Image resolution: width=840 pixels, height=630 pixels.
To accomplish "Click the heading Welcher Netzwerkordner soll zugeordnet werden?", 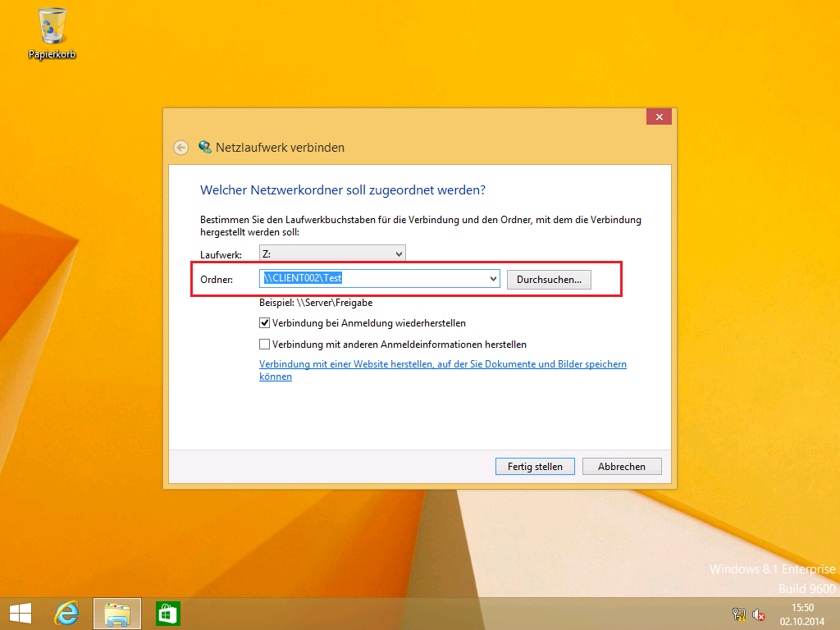I will 343,190.
